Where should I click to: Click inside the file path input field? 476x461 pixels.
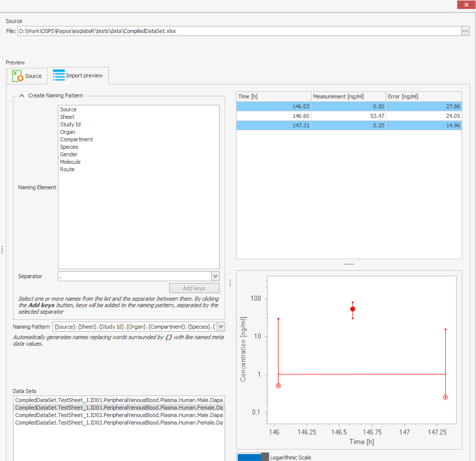(233, 31)
